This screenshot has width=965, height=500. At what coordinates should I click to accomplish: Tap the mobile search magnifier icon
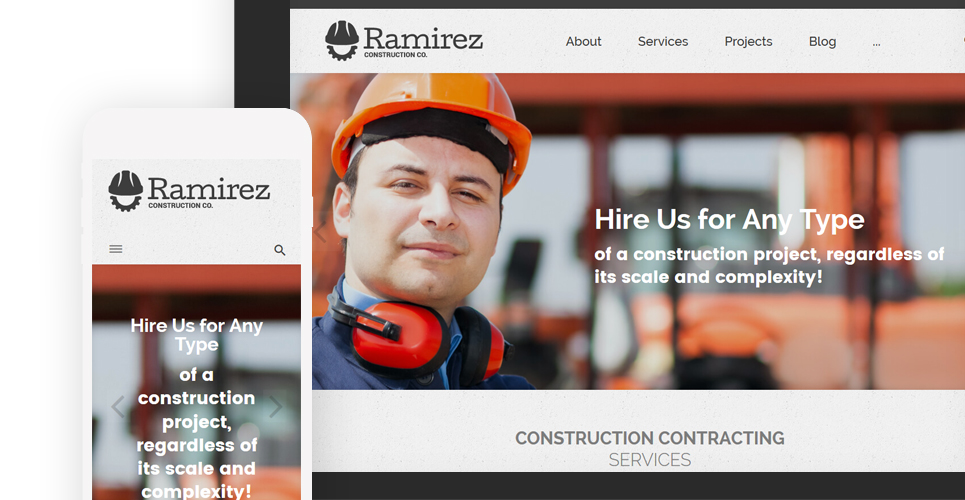pyautogui.click(x=279, y=250)
